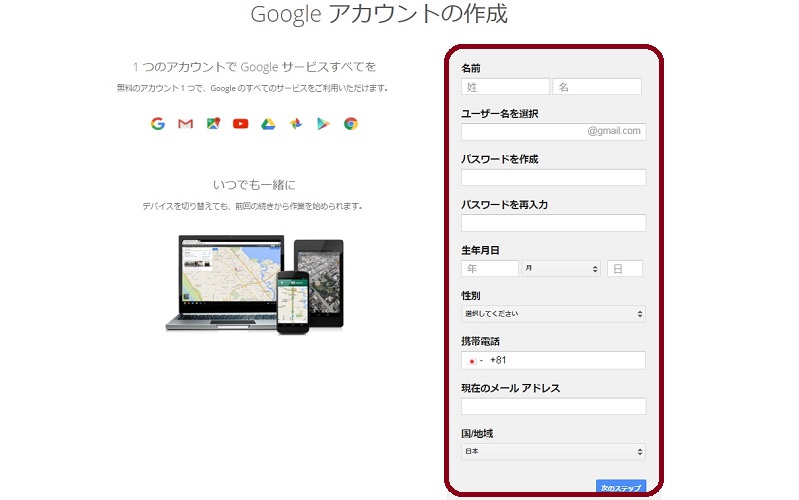The width and height of the screenshot is (799, 500).
Task: Click the 年 birth year field
Action: 490,269
